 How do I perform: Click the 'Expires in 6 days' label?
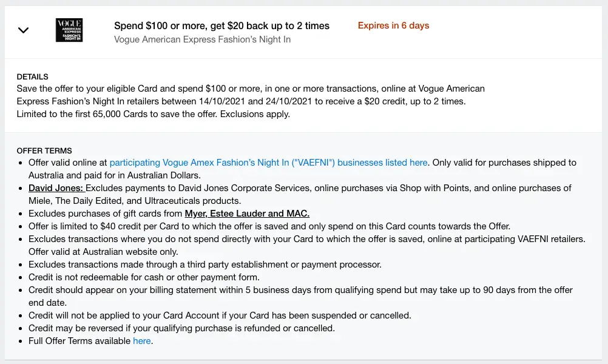[393, 25]
